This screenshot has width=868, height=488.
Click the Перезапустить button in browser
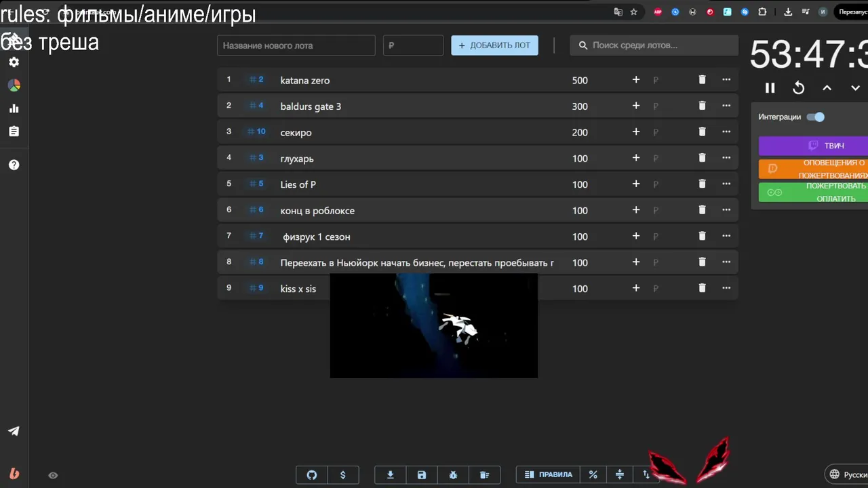[852, 12]
